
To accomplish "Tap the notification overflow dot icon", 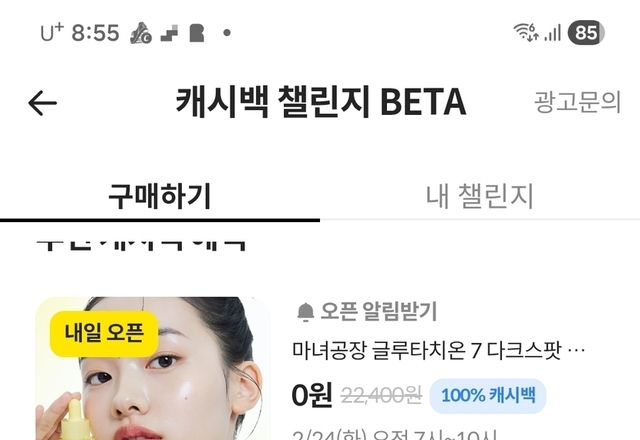I will 227,33.
